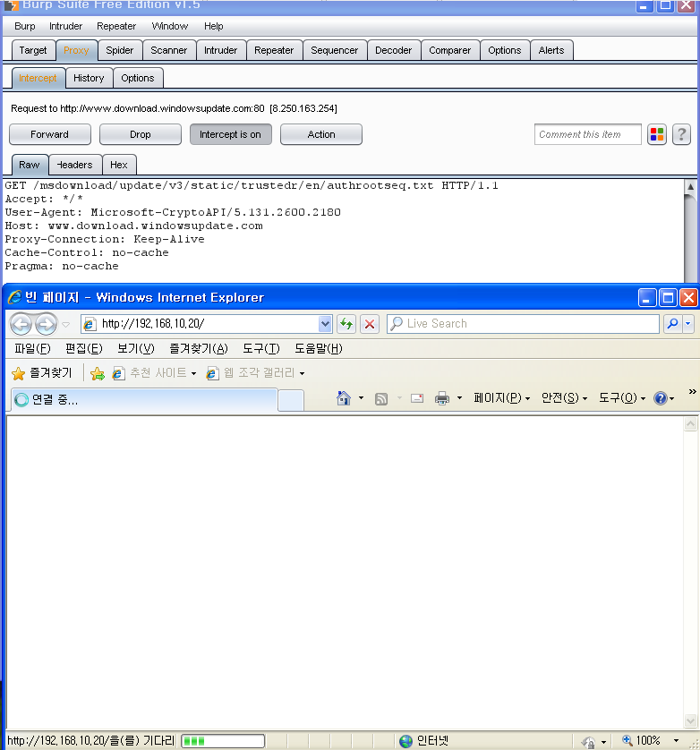The height and width of the screenshot is (750, 700).
Task: Expand the 추천 사이트 dropdown arrow
Action: (193, 373)
